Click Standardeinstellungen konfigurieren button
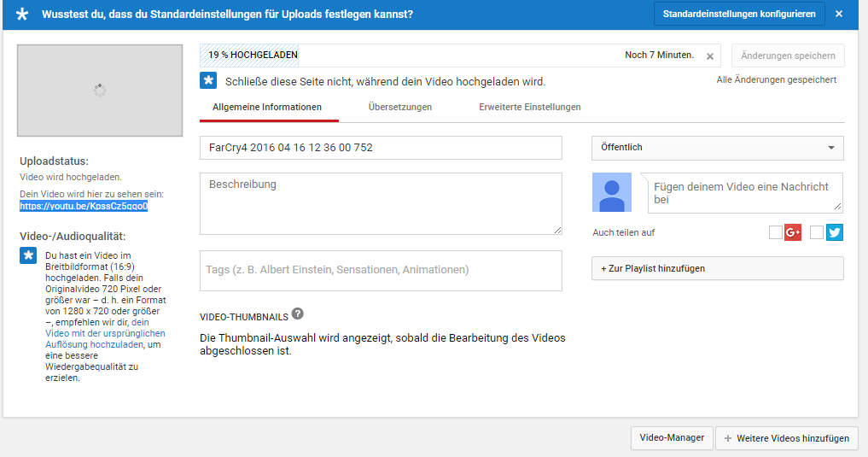The height and width of the screenshot is (457, 868). click(739, 14)
